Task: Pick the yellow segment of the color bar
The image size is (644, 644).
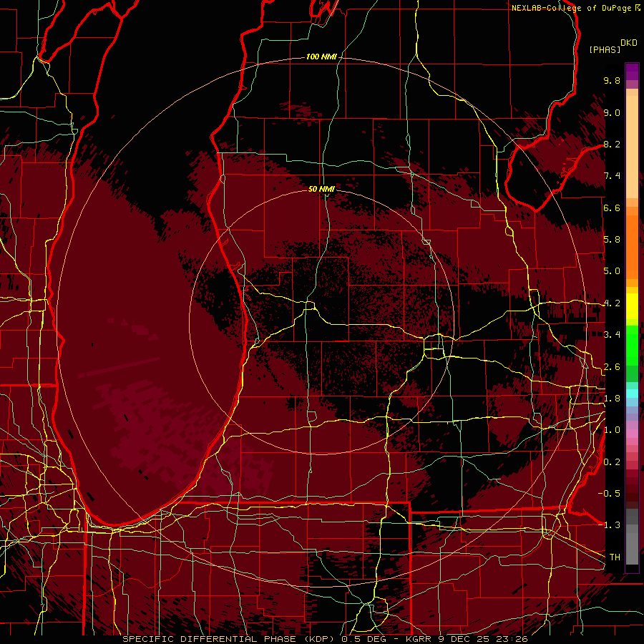Action: click(632, 306)
